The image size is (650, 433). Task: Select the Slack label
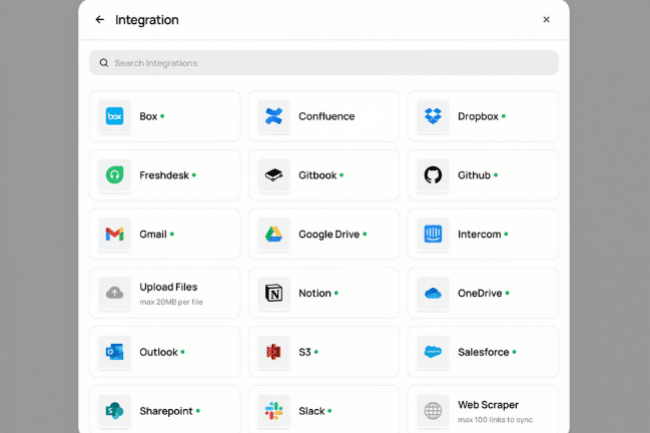point(311,411)
